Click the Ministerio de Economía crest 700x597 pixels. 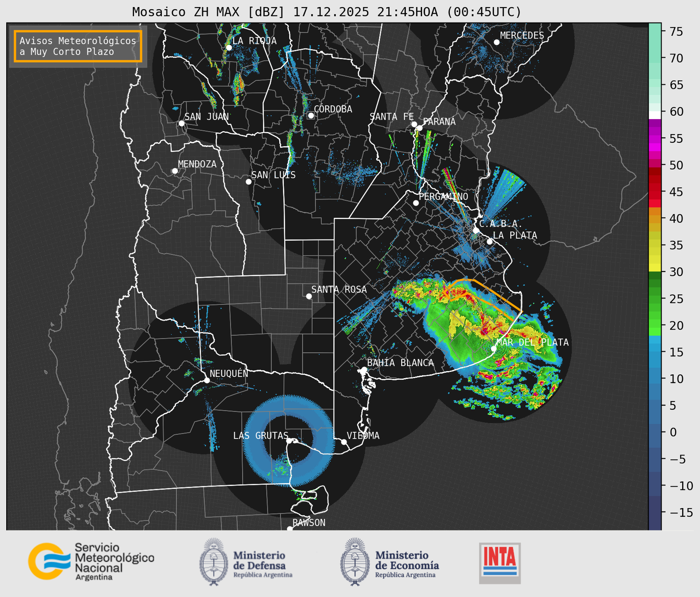pyautogui.click(x=355, y=562)
